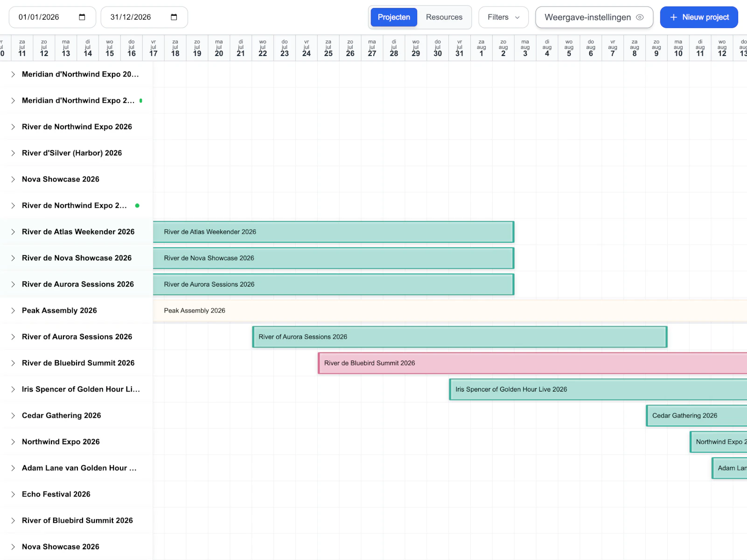
Task: Click the River of Aurora Sessions 2026 timeline bar
Action: point(459,337)
